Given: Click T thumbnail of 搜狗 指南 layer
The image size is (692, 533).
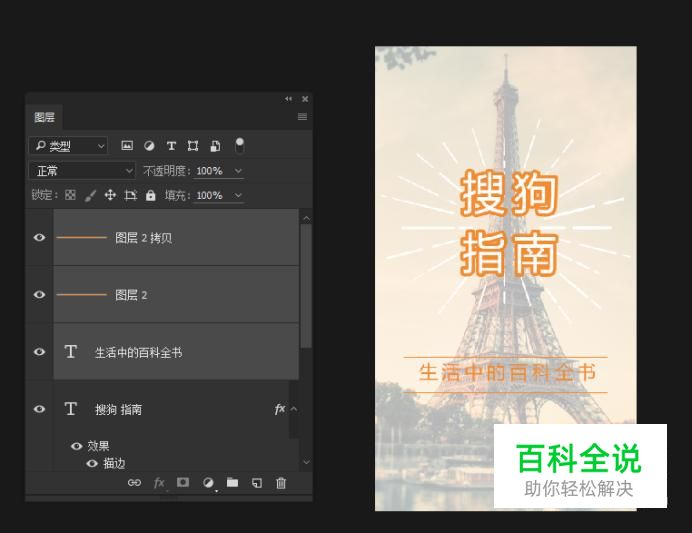Looking at the screenshot, I should pos(71,409).
